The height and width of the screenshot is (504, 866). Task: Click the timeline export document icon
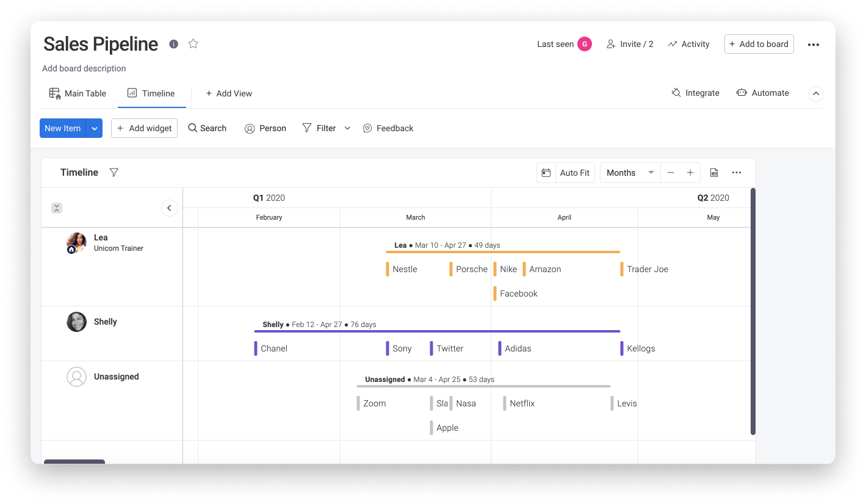click(714, 173)
